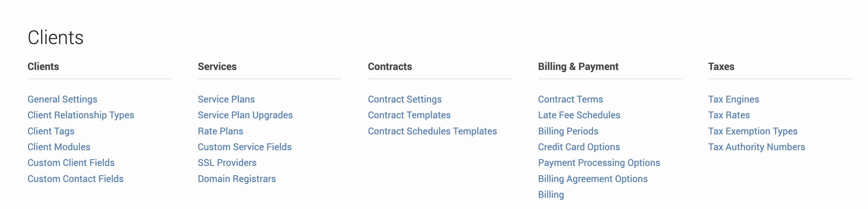Open Custom Contact Fields page
The image size is (868, 209).
75,179
